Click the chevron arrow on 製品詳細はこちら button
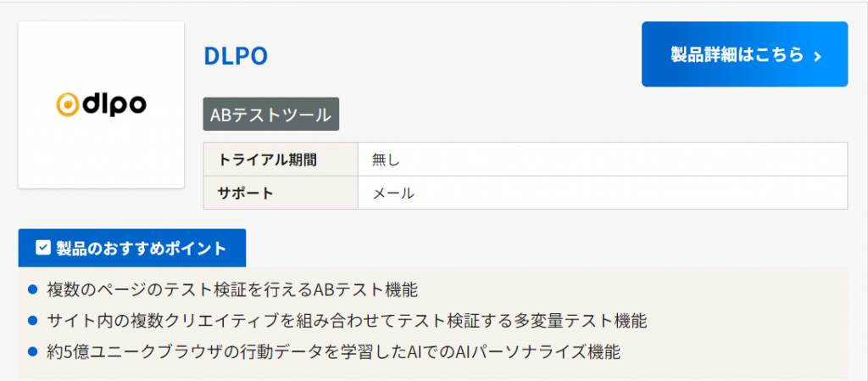Image resolution: width=868 pixels, height=381 pixels. [x=817, y=56]
